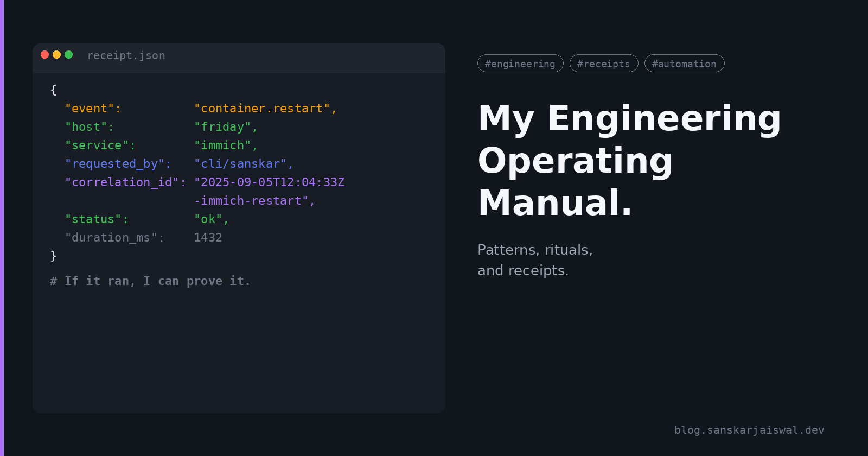Click the red close dot in code window
868x456 pixels.
[x=44, y=54]
